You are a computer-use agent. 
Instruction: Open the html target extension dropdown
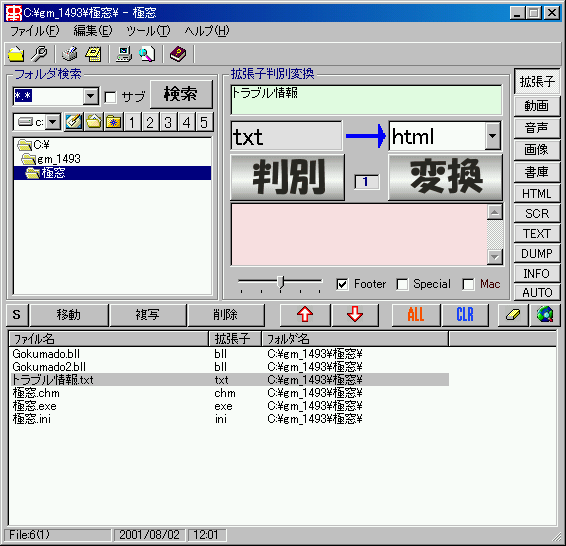coord(492,136)
